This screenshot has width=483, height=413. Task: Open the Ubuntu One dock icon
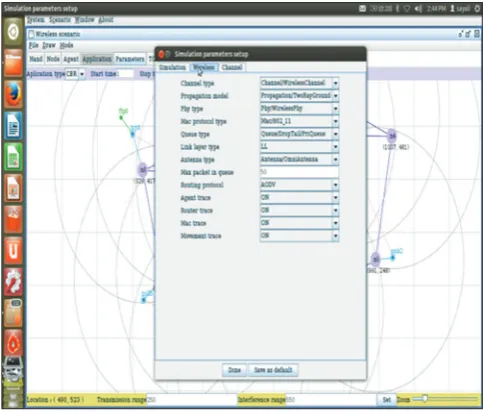click(13, 250)
